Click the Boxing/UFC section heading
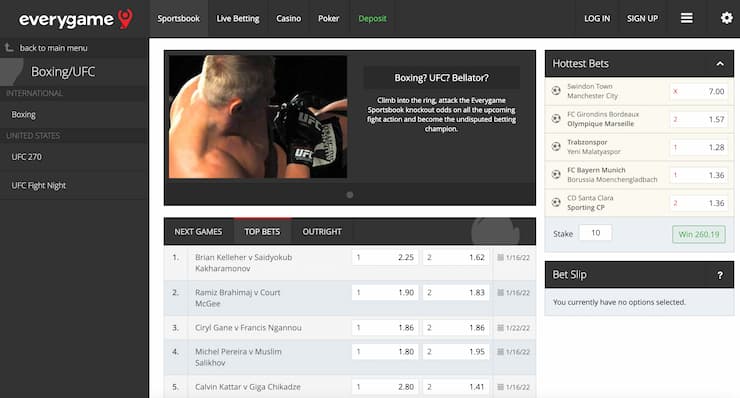 [x=63, y=72]
